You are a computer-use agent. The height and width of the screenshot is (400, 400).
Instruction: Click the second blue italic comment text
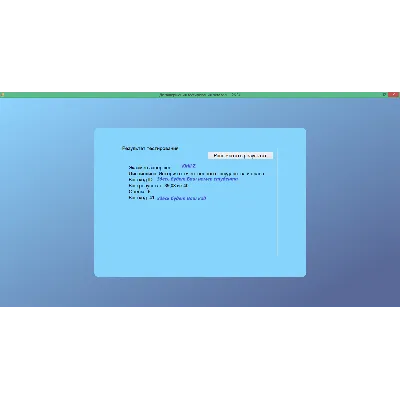pos(181,198)
